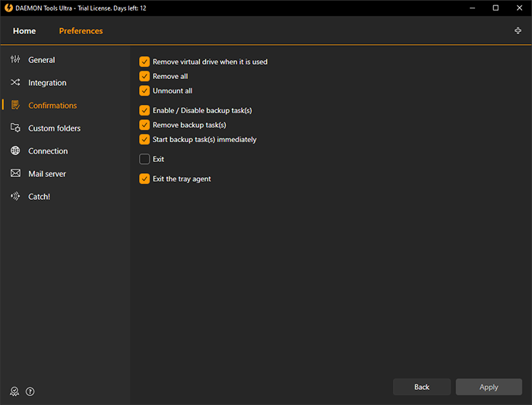Click the General sliders icon
This screenshot has height=405, width=532.
(15, 60)
